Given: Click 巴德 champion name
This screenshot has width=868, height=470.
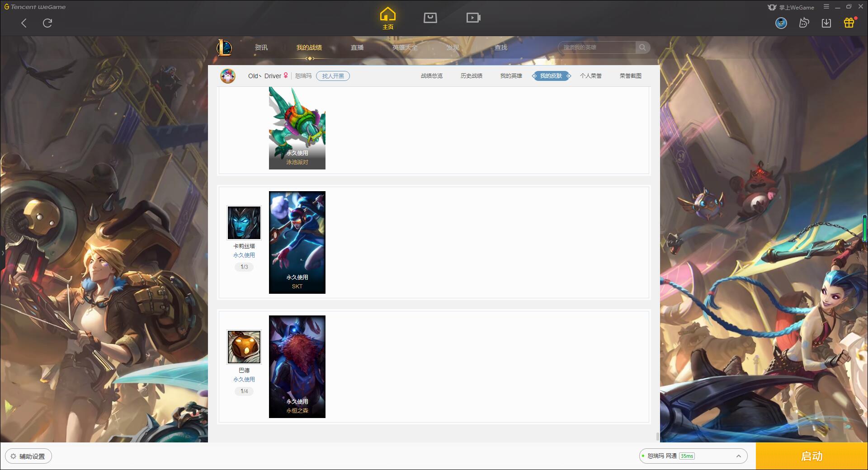Looking at the screenshot, I should pos(244,371).
